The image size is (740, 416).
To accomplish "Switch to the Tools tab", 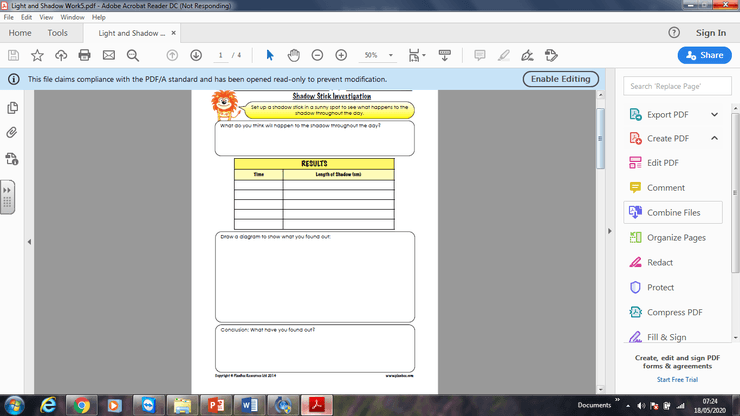I will pyautogui.click(x=58, y=33).
